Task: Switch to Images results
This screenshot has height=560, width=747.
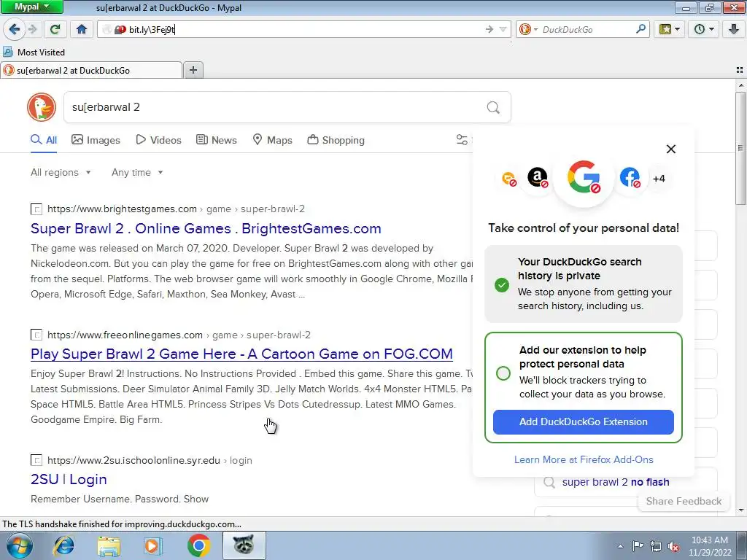Action: coord(96,140)
